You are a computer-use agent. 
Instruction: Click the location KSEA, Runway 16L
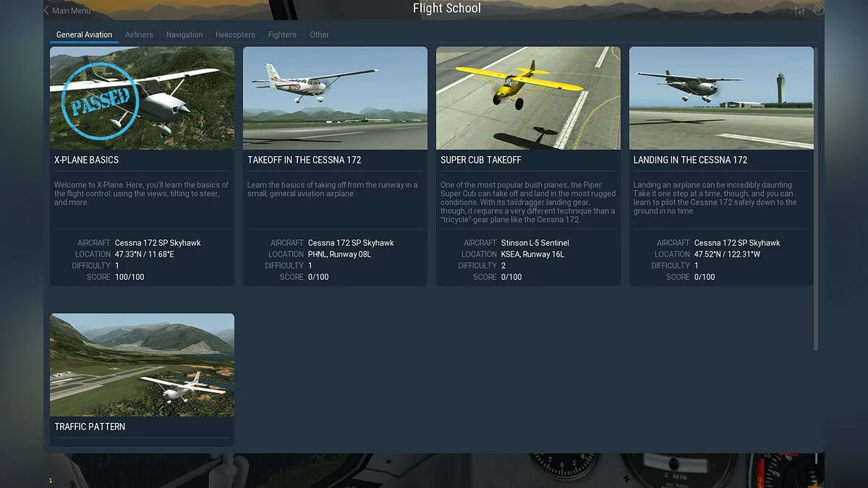(x=532, y=254)
